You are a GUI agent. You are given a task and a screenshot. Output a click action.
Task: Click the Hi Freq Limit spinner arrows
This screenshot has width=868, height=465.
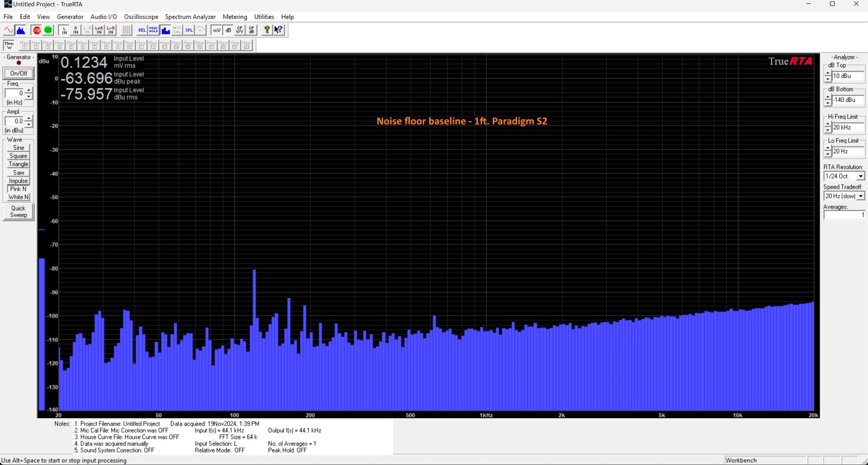point(828,127)
